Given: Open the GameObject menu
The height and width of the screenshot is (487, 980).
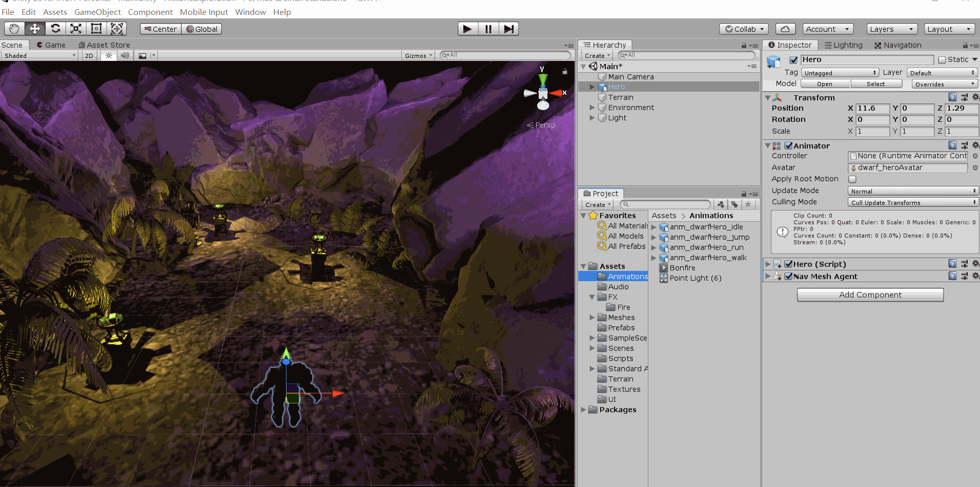Looking at the screenshot, I should pos(97,12).
